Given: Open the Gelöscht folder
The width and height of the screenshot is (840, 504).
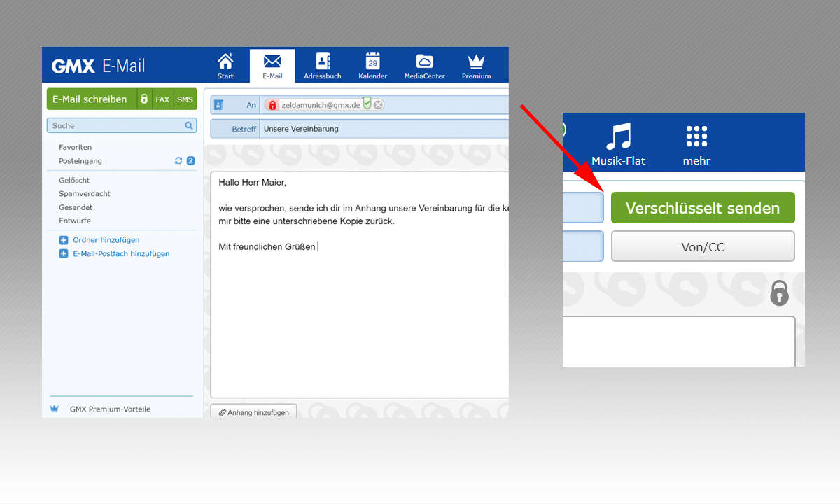Looking at the screenshot, I should (74, 180).
